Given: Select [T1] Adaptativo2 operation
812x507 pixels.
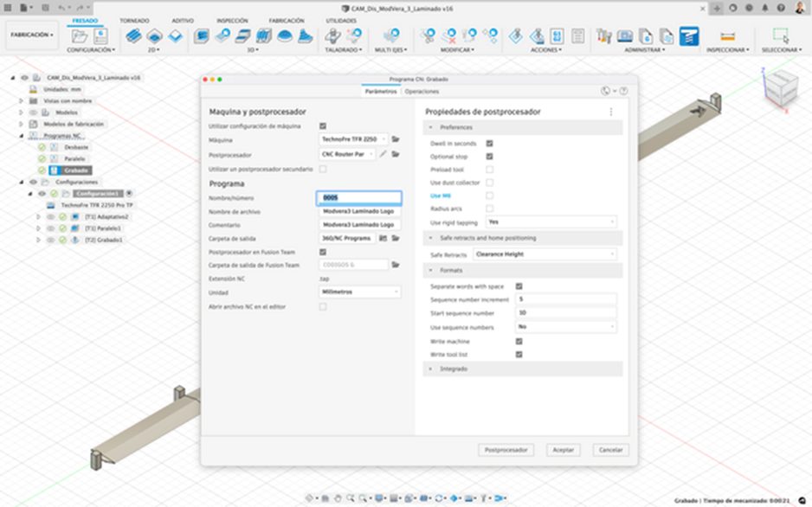Looking at the screenshot, I should click(x=106, y=217).
